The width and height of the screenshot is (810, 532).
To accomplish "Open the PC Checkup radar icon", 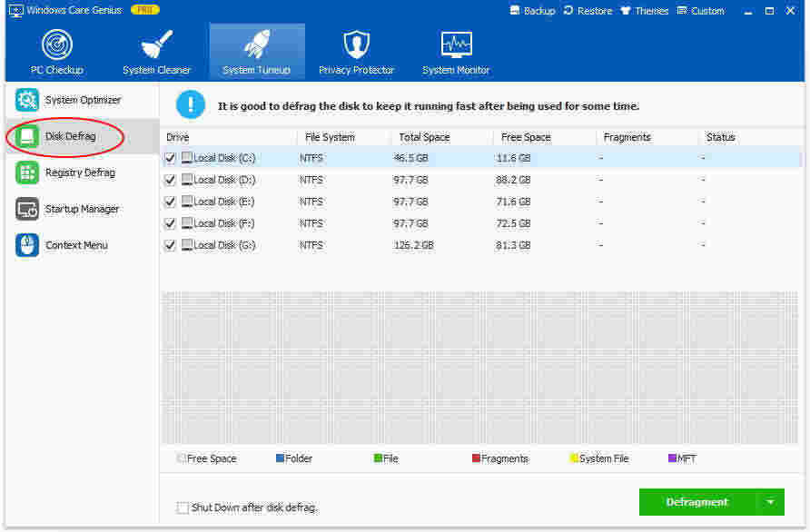I will [x=57, y=44].
